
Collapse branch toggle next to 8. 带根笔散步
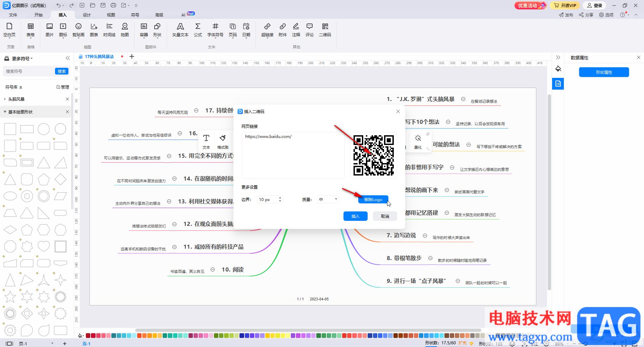[430, 258]
